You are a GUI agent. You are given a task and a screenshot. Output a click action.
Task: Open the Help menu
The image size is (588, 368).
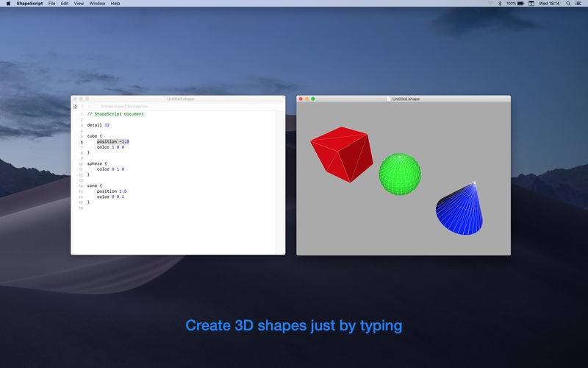[115, 4]
